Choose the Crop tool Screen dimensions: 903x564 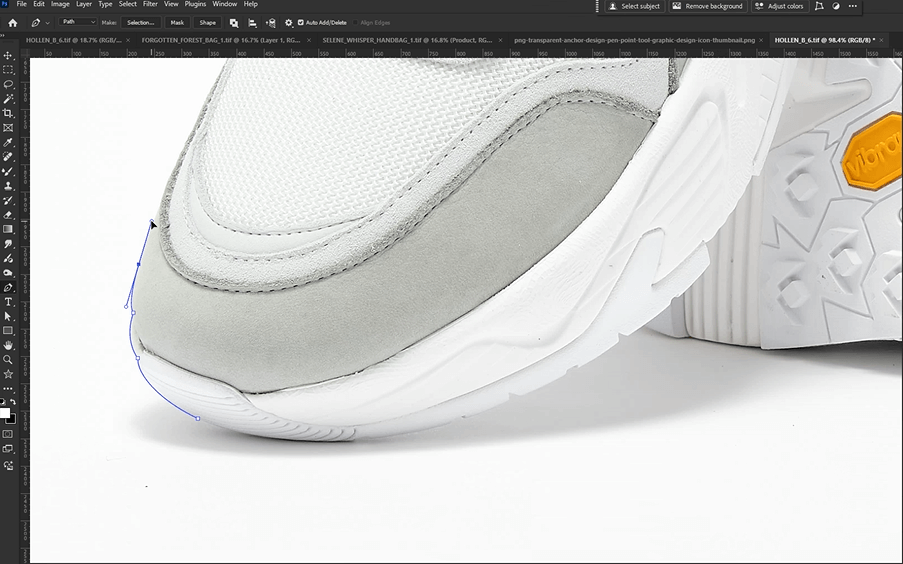(x=8, y=113)
